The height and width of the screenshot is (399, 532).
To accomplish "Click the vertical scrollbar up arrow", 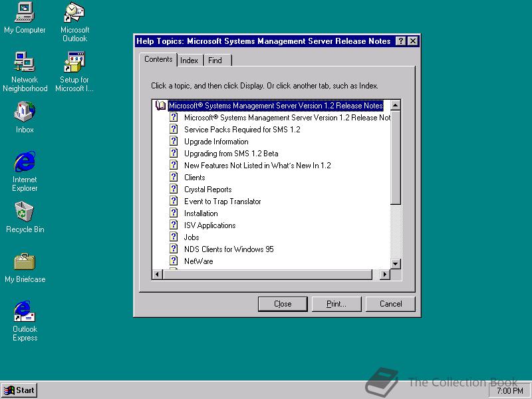I will [396, 105].
